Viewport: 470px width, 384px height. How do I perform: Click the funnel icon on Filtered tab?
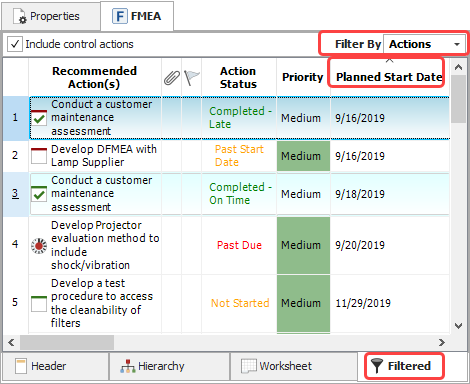click(x=377, y=366)
